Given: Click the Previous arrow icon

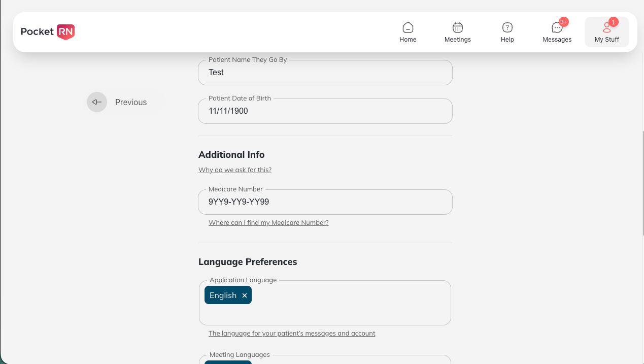Looking at the screenshot, I should [x=97, y=102].
